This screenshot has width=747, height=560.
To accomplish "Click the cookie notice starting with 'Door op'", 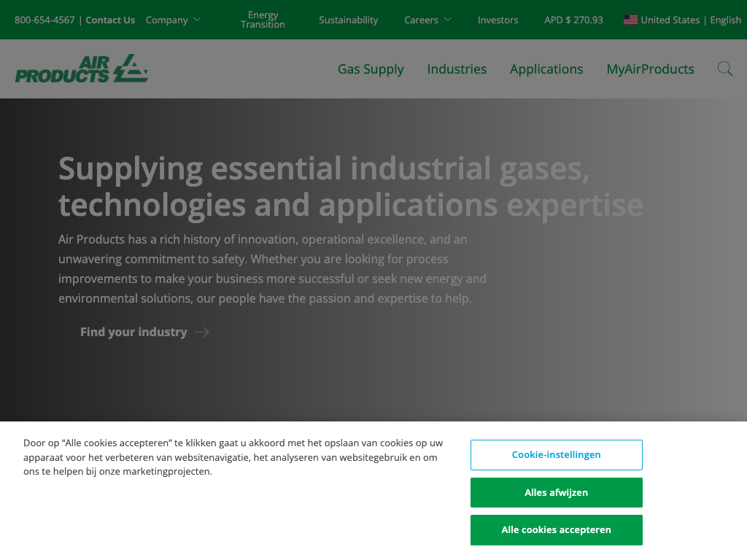I will tap(233, 457).
